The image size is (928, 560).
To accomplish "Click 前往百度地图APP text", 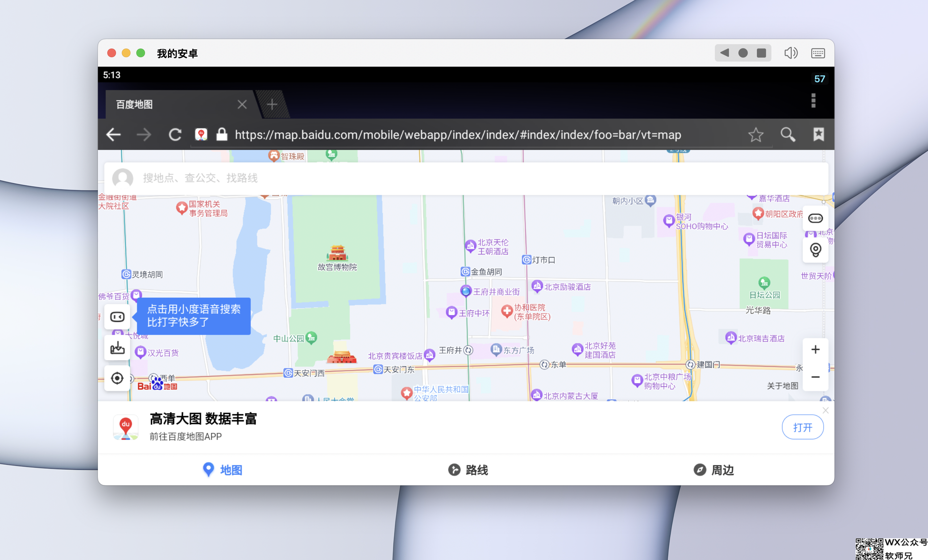I will click(x=186, y=436).
